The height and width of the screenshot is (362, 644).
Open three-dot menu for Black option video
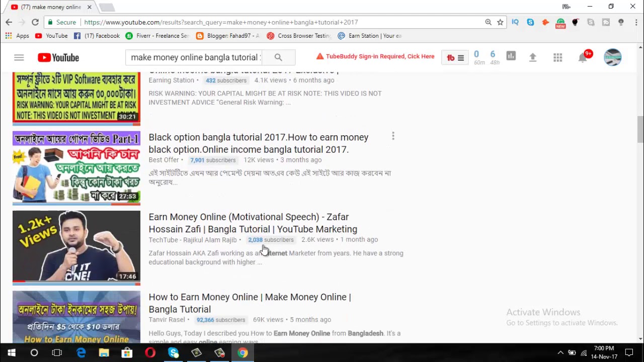click(x=393, y=136)
